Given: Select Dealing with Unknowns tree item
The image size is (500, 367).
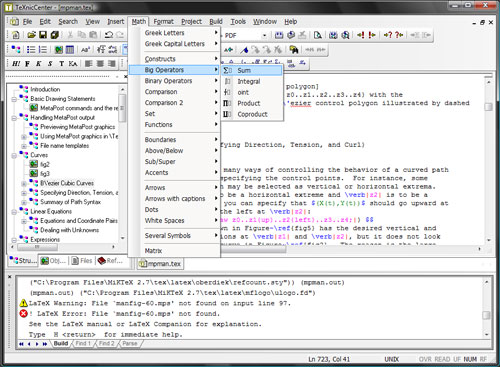Looking at the screenshot, I should pos(69,230).
